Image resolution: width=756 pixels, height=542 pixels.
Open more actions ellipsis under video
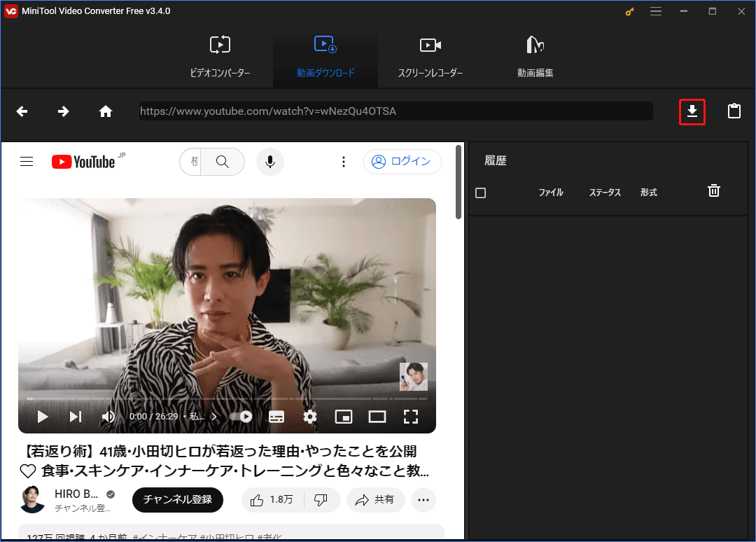coord(423,499)
